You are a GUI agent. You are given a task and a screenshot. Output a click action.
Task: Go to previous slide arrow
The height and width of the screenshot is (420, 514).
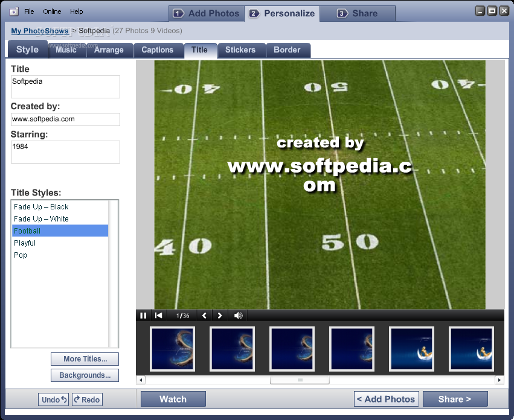pyautogui.click(x=205, y=316)
